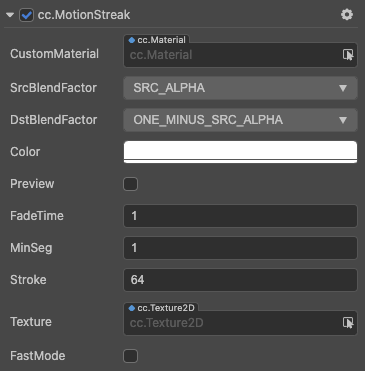Collapse the cc.MotionStreak component section
365x371 pixels.
[x=10, y=15]
